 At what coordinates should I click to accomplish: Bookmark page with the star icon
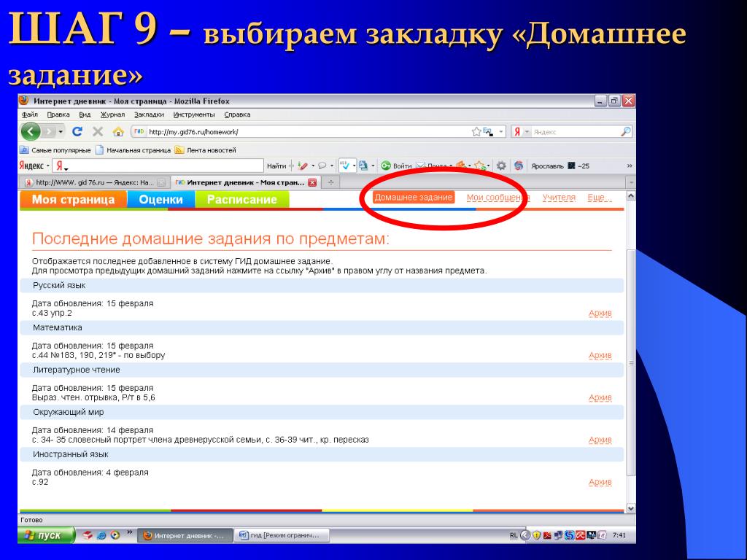click(x=476, y=132)
